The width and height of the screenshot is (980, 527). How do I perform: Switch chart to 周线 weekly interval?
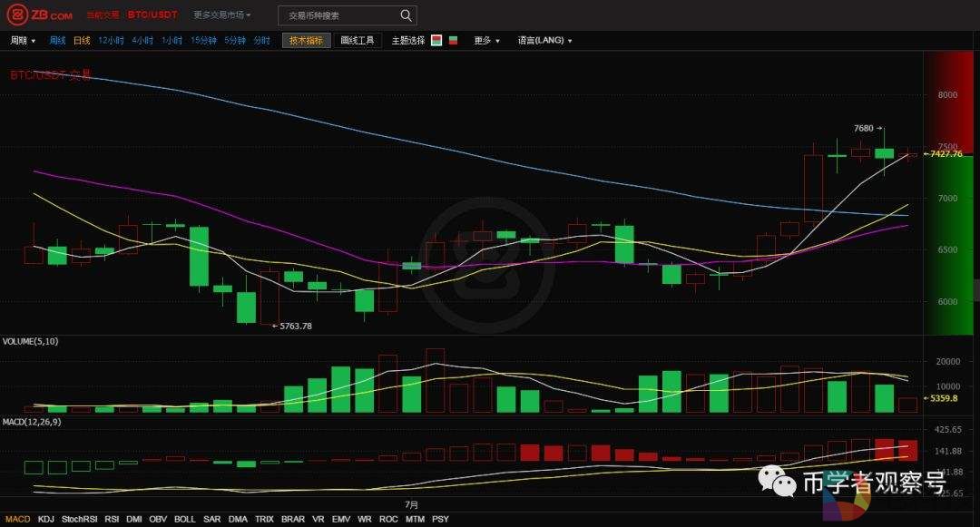[x=57, y=41]
